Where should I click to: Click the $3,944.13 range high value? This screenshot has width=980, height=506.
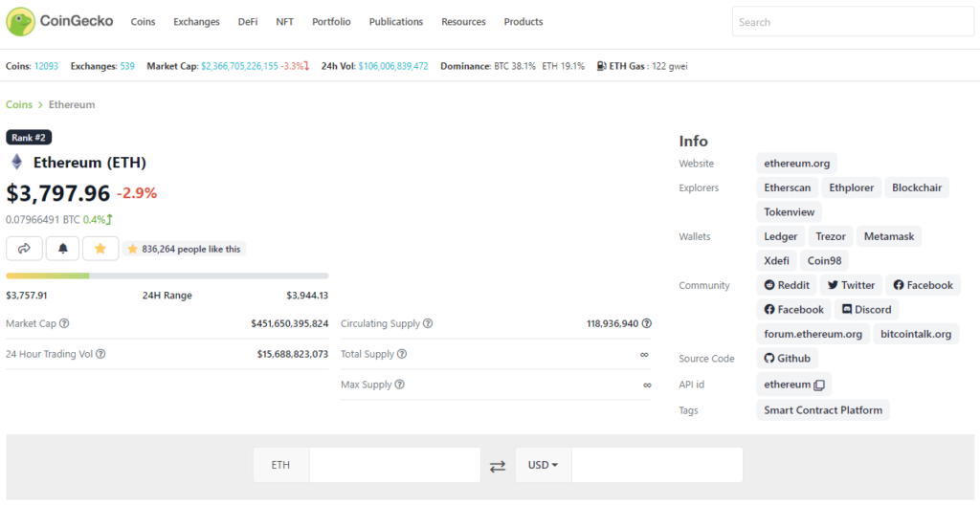(307, 296)
